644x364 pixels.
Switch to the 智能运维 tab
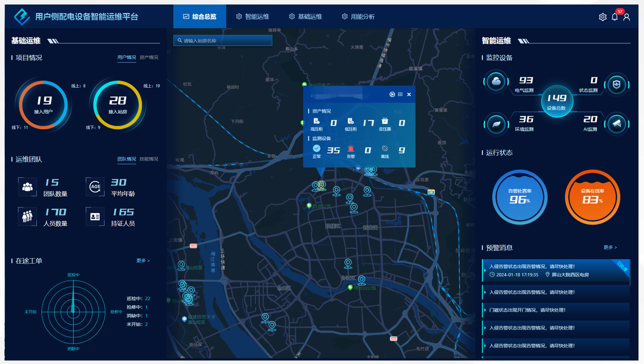(x=253, y=16)
